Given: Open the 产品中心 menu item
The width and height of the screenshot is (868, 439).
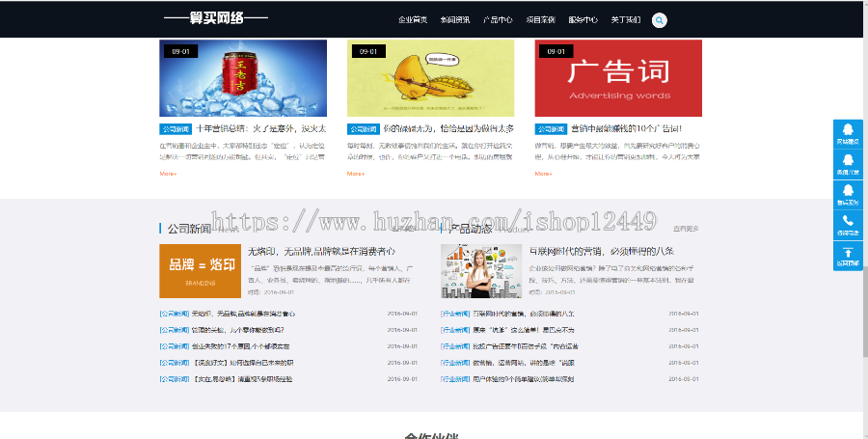Looking at the screenshot, I should (x=498, y=20).
